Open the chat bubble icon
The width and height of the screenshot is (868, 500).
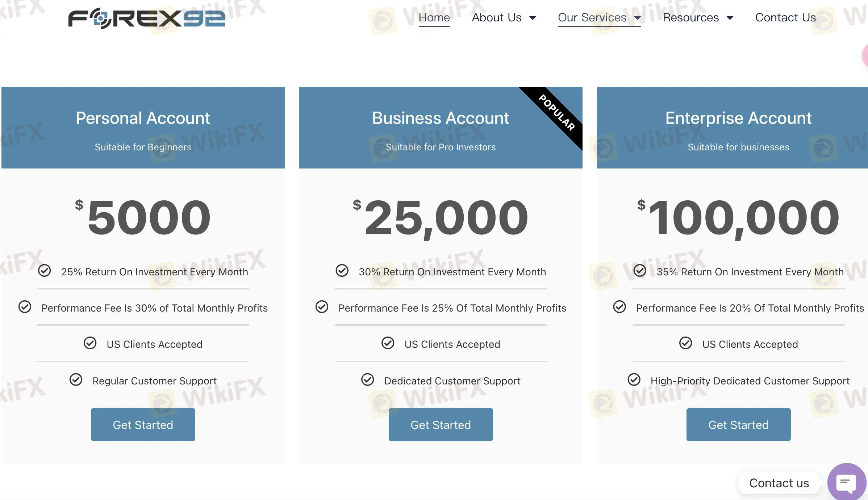pos(846,482)
